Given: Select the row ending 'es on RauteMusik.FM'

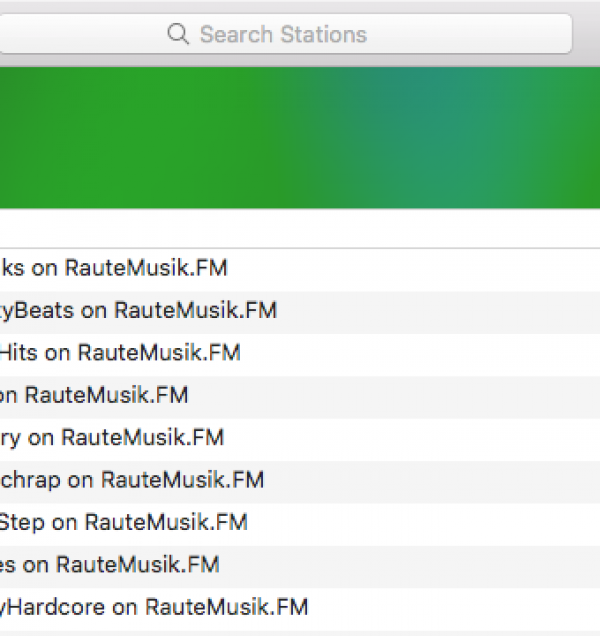Looking at the screenshot, I should [300, 567].
